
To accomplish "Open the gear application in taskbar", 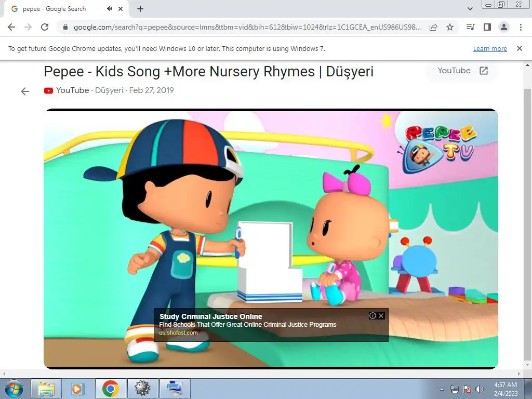I will [x=142, y=389].
